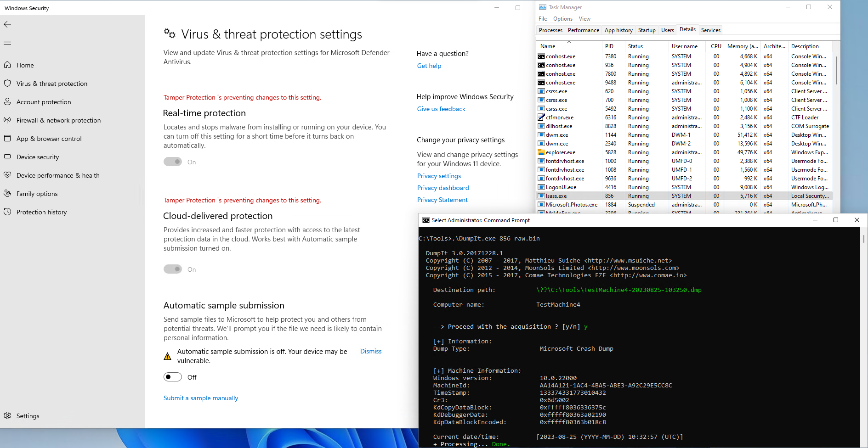The width and height of the screenshot is (868, 448).
Task: Toggle Real-time protection switch
Action: [x=173, y=162]
